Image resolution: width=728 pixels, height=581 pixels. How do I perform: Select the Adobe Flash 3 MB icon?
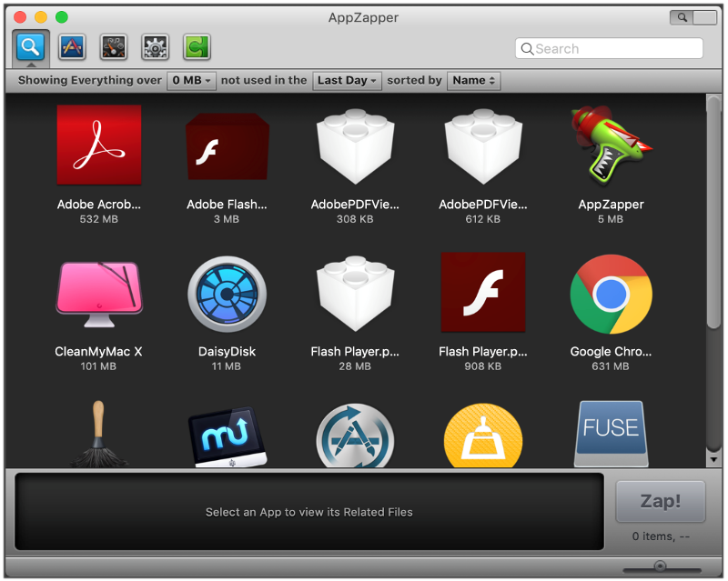point(227,146)
